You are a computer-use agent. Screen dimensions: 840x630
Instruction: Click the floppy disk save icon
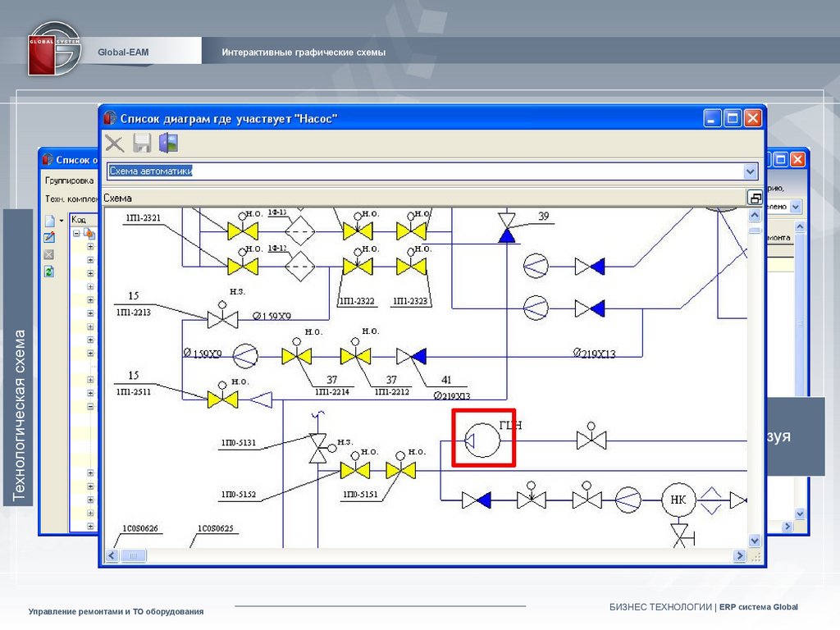pos(142,144)
